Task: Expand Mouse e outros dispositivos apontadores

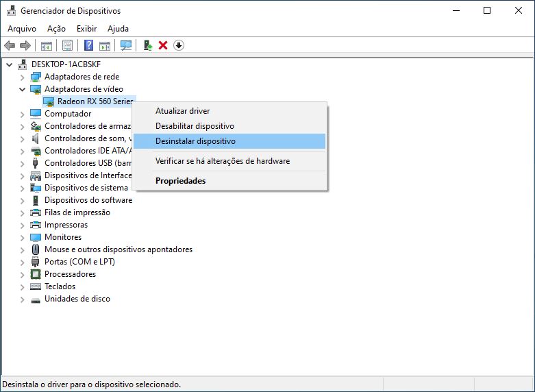Action: click(x=23, y=249)
